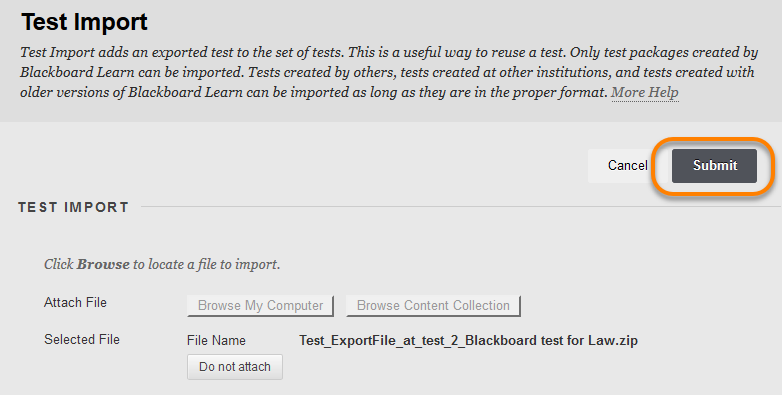Click the selected zip file name

point(468,341)
